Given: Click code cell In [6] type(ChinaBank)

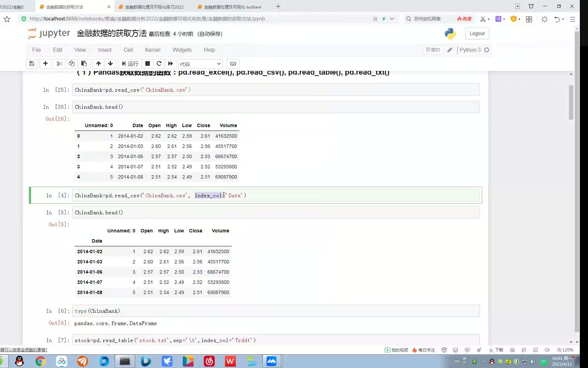Looking at the screenshot, I should tap(276, 311).
